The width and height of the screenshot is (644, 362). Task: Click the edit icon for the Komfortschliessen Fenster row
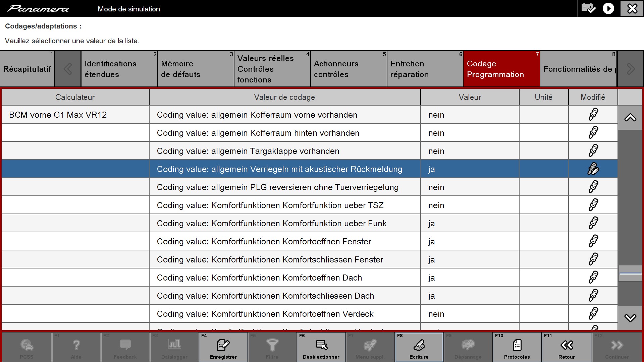pyautogui.click(x=593, y=259)
